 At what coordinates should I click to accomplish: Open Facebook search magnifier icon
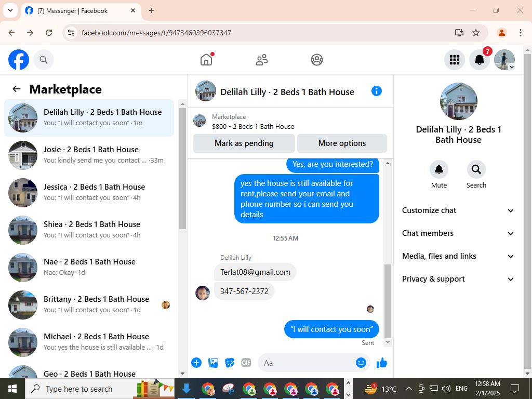(44, 60)
